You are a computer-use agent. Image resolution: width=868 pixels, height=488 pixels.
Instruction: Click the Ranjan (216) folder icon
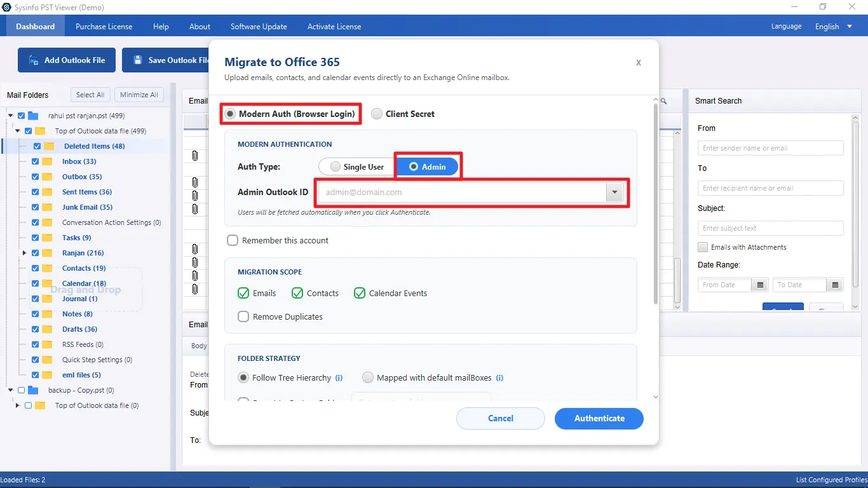click(47, 253)
